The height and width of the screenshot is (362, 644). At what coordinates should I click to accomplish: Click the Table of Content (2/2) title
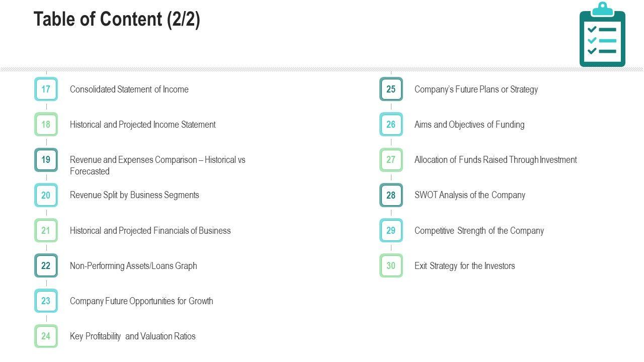[117, 20]
